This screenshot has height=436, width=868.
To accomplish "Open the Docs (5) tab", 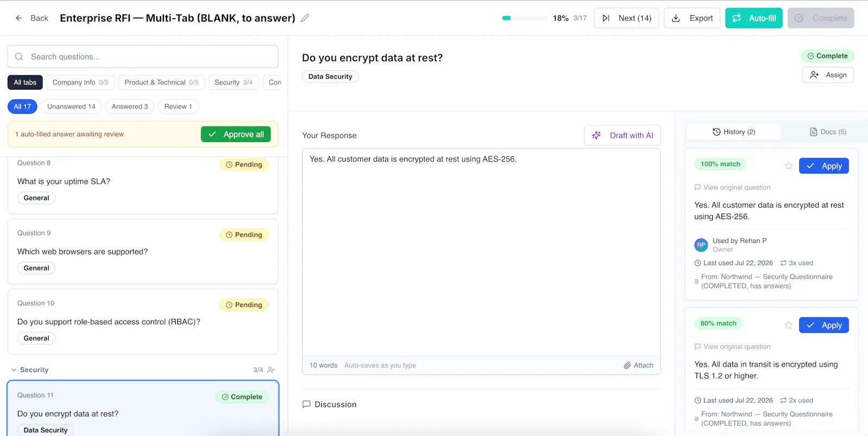I will [828, 132].
